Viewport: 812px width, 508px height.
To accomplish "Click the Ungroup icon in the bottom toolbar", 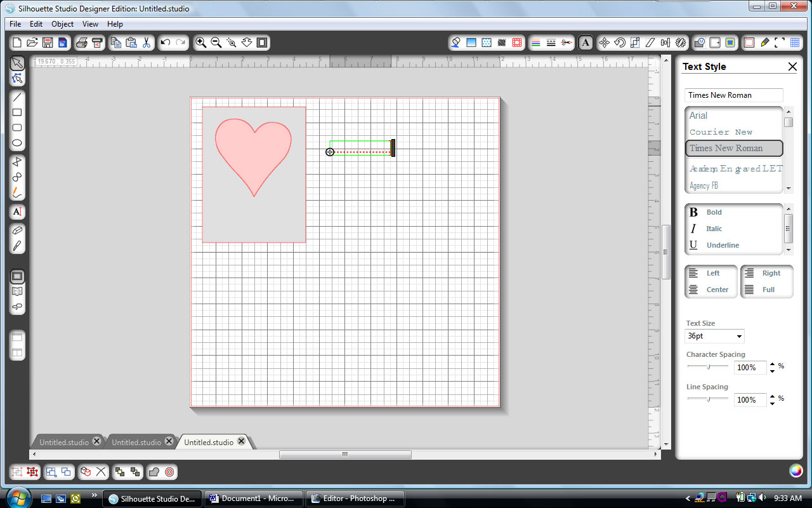I will coord(32,472).
